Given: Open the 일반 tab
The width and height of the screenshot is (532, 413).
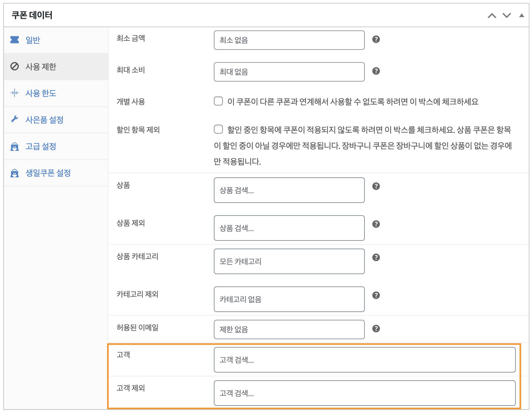Looking at the screenshot, I should coord(56,40).
